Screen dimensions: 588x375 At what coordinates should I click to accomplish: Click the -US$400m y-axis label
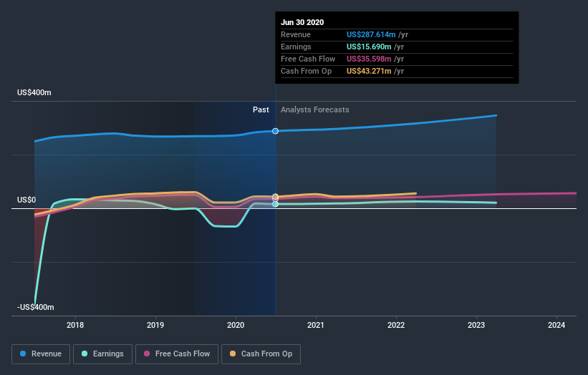[x=36, y=307]
